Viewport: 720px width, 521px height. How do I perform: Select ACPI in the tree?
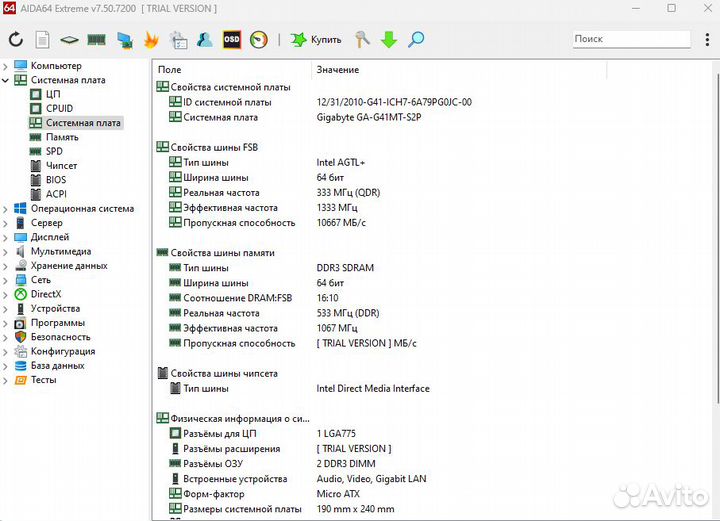click(x=56, y=194)
